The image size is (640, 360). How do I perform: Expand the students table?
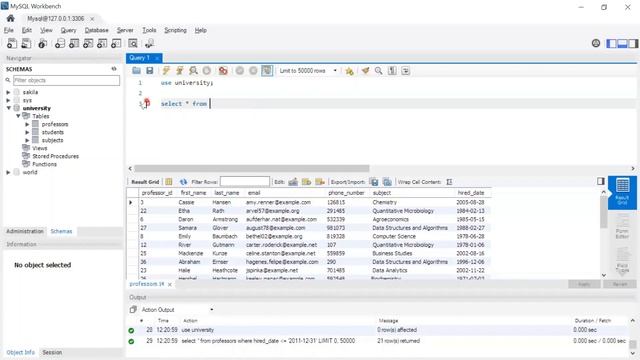pyautogui.click(x=27, y=132)
